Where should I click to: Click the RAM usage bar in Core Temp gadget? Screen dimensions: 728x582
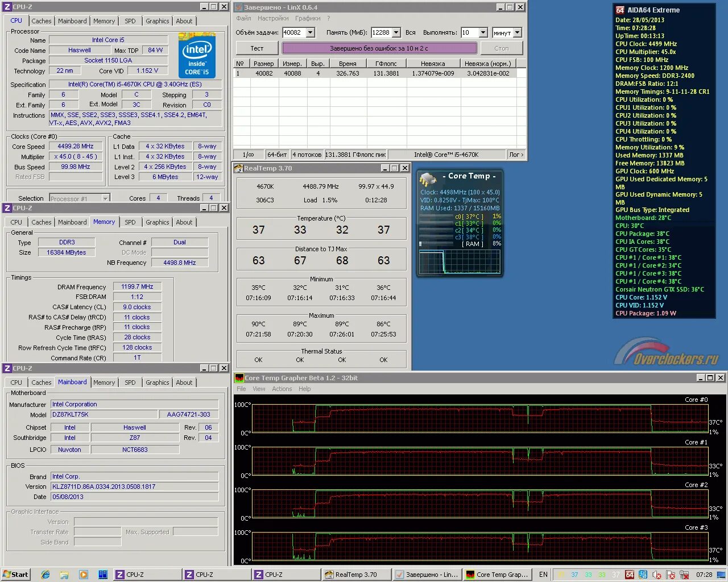coord(436,244)
